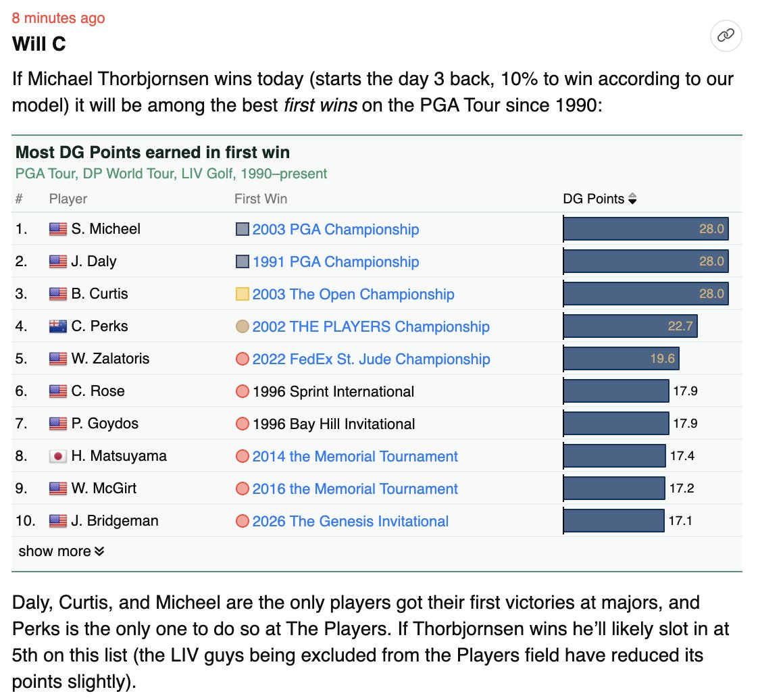Select player name H. Matsuyama
This screenshot has width=758, height=700.
(x=119, y=455)
